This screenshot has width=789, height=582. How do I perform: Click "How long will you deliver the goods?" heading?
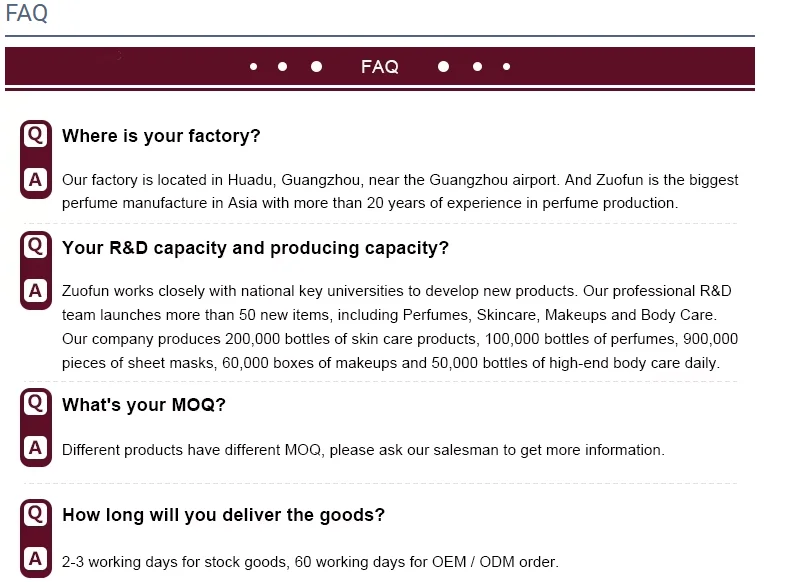(223, 516)
